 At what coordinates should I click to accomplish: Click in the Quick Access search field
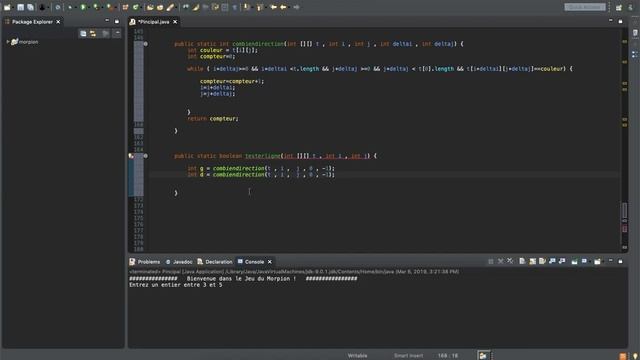click(585, 7)
